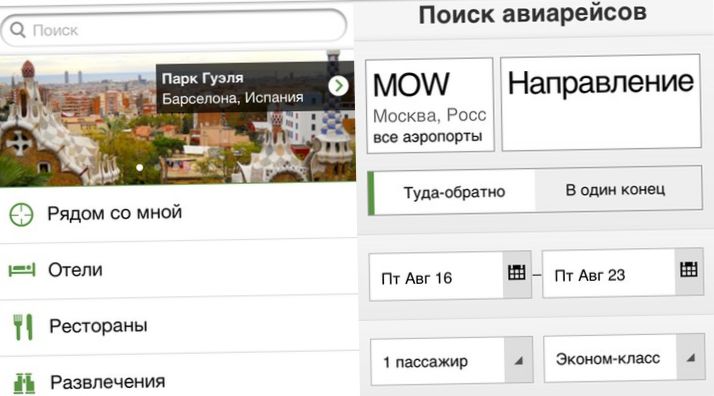Image resolution: width=714 pixels, height=396 pixels.
Task: Click the binoculars icon for attractions
Action: tap(24, 383)
